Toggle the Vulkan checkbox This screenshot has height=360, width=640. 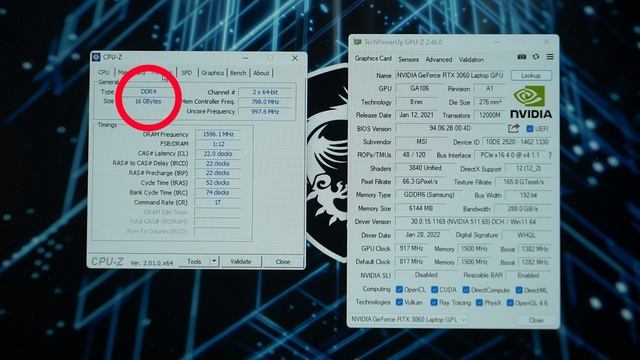(399, 302)
